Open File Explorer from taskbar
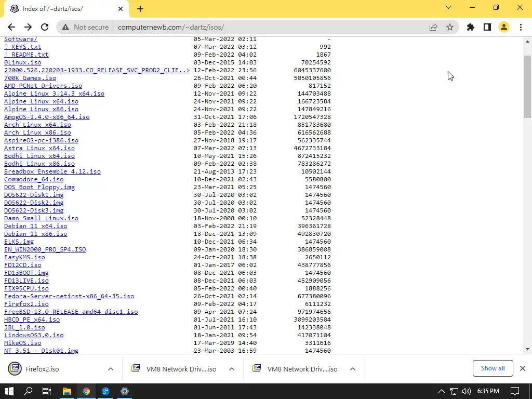The height and width of the screenshot is (399, 532). pyautogui.click(x=67, y=391)
